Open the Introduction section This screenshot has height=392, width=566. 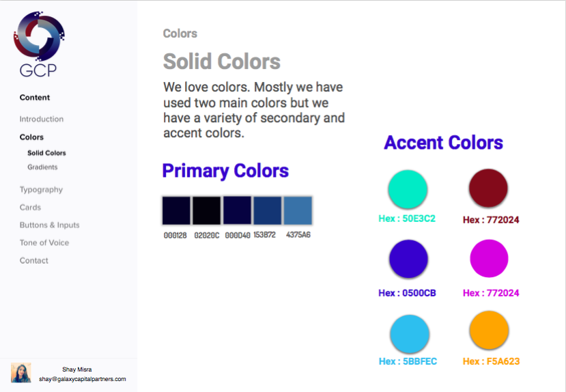click(42, 119)
